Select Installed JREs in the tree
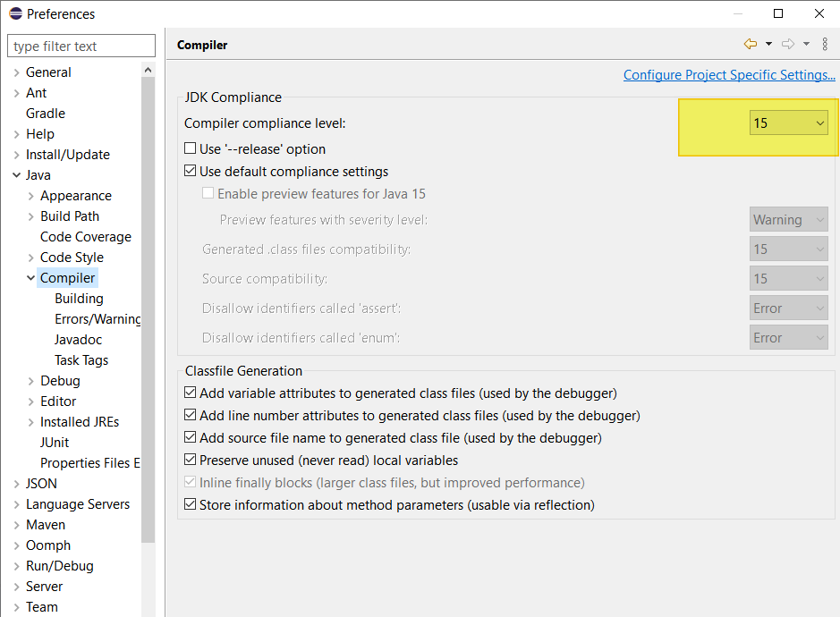 point(80,422)
